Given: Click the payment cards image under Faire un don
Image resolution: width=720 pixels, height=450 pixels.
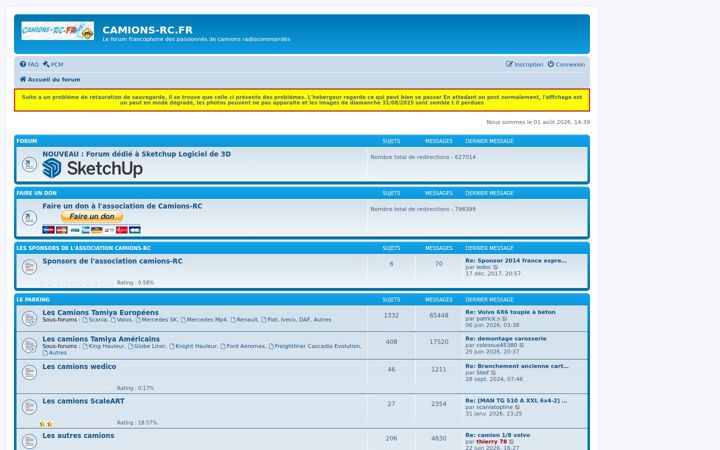Looking at the screenshot, I should pos(91,230).
